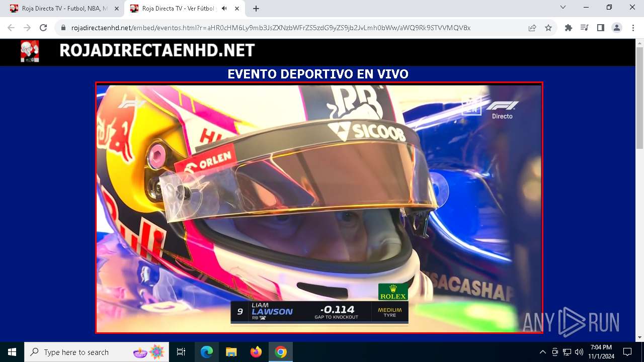Screen dimensions: 644x362
Task: Mute audio via active tab speaker icon
Action: 224,9
